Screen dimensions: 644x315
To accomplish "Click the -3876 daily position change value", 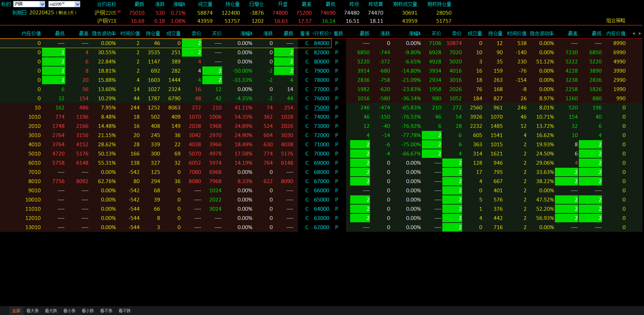I will tap(257, 13).
